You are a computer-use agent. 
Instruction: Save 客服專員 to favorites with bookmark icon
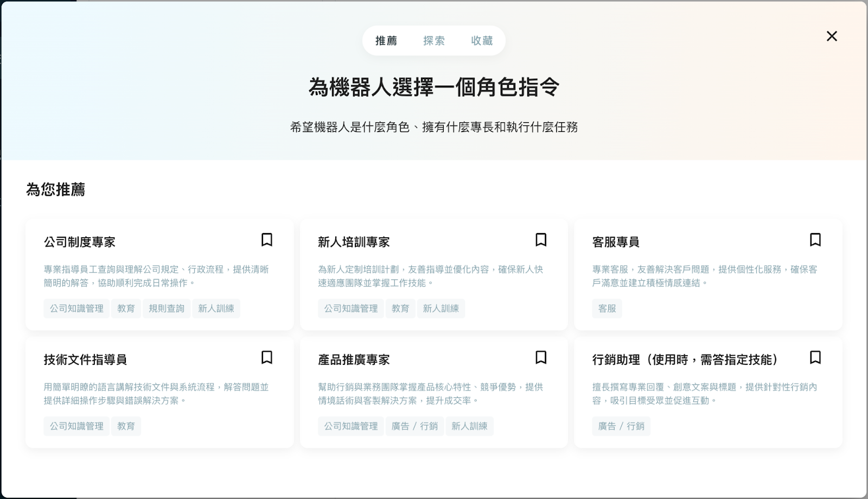pos(815,240)
